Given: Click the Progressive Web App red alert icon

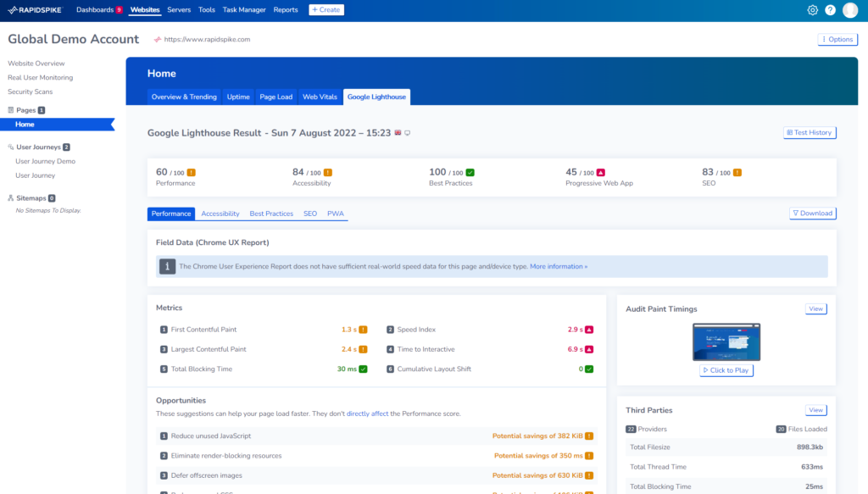Looking at the screenshot, I should [x=601, y=173].
